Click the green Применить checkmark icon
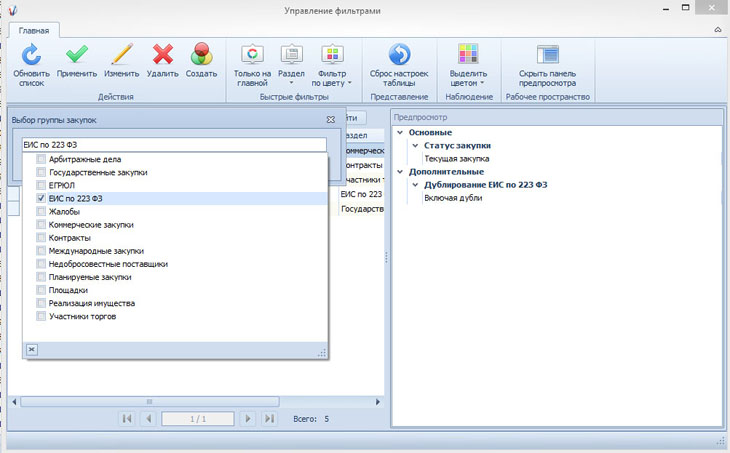 77,55
